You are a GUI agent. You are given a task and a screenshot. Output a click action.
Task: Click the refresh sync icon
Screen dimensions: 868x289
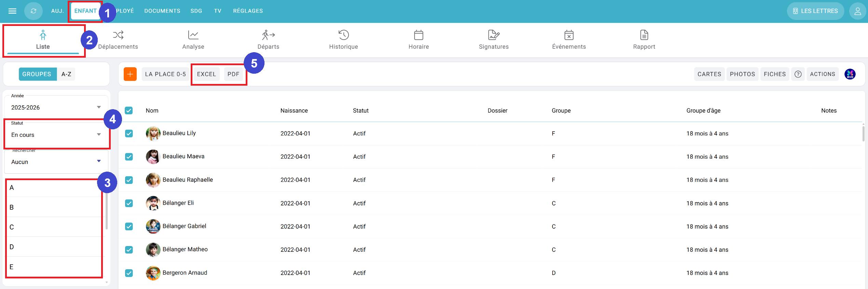[x=33, y=11]
